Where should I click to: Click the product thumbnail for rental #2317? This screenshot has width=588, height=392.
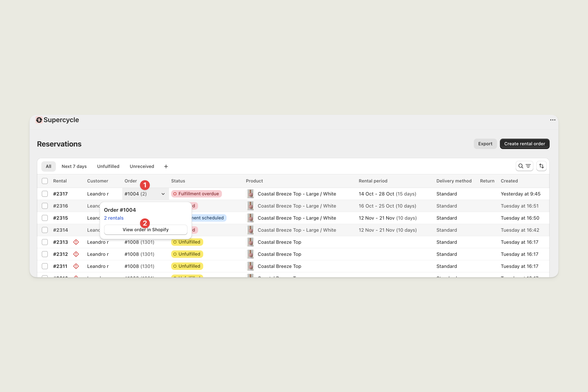(250, 194)
